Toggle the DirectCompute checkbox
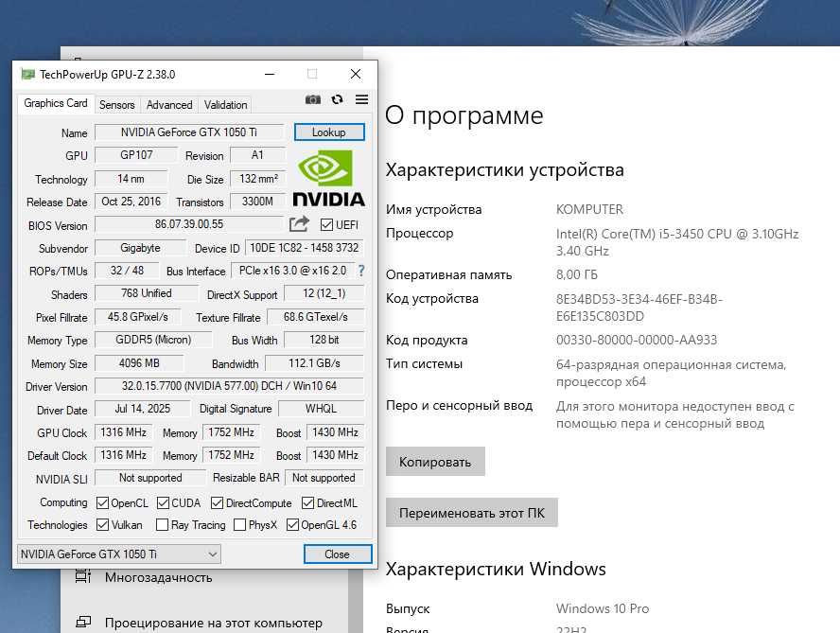840x633 pixels. 217,502
